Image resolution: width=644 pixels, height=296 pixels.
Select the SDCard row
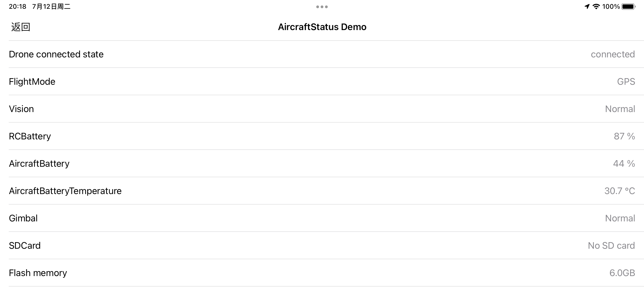coord(326,245)
